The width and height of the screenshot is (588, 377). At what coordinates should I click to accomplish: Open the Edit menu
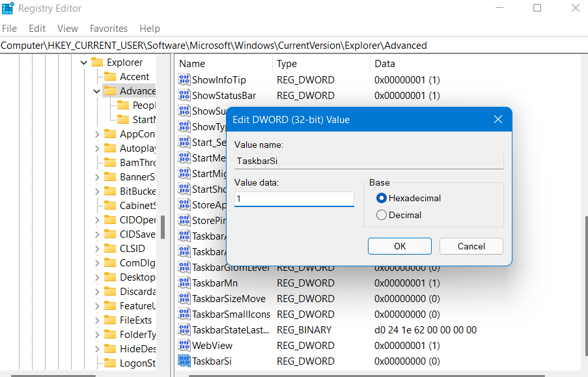36,28
